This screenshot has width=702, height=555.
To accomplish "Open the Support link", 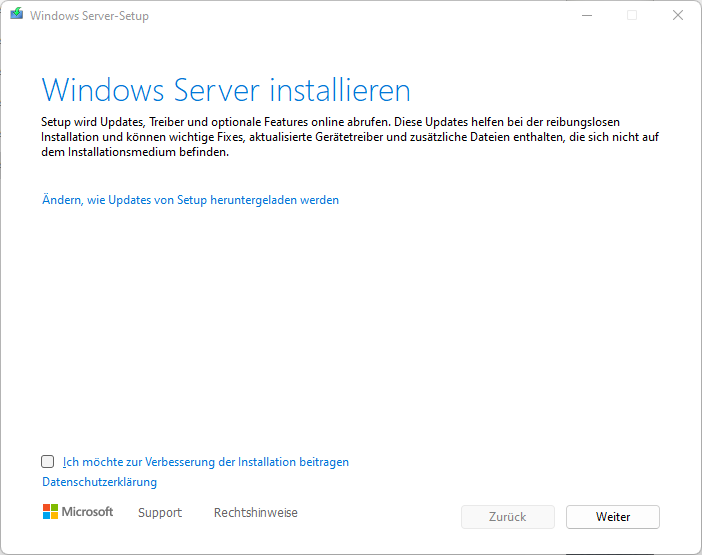I will pyautogui.click(x=160, y=513).
